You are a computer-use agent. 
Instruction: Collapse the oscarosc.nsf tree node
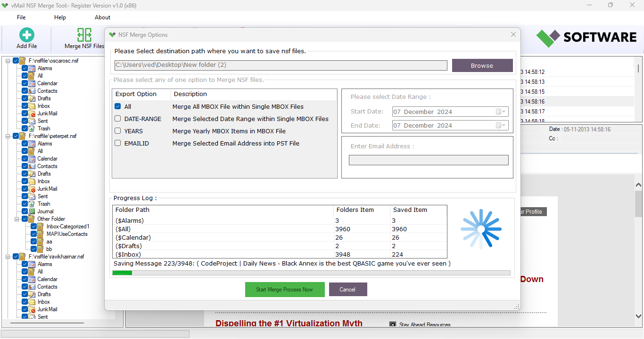point(8,61)
